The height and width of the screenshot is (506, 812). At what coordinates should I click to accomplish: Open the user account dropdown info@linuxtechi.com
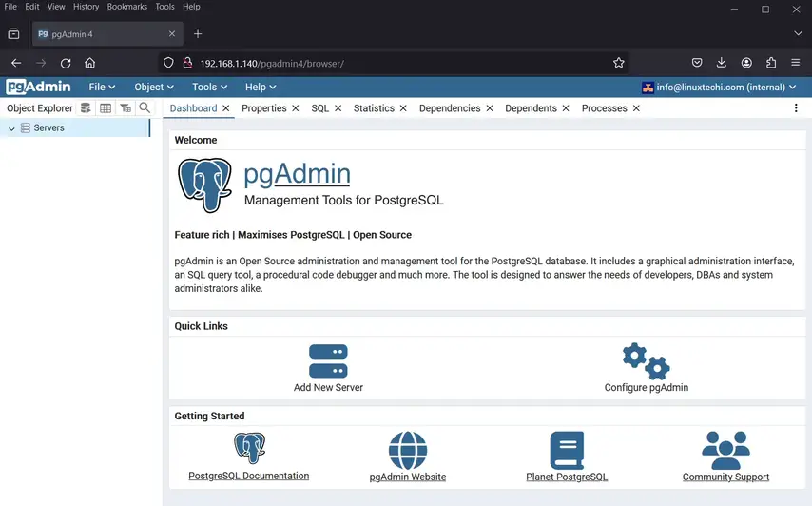719,87
